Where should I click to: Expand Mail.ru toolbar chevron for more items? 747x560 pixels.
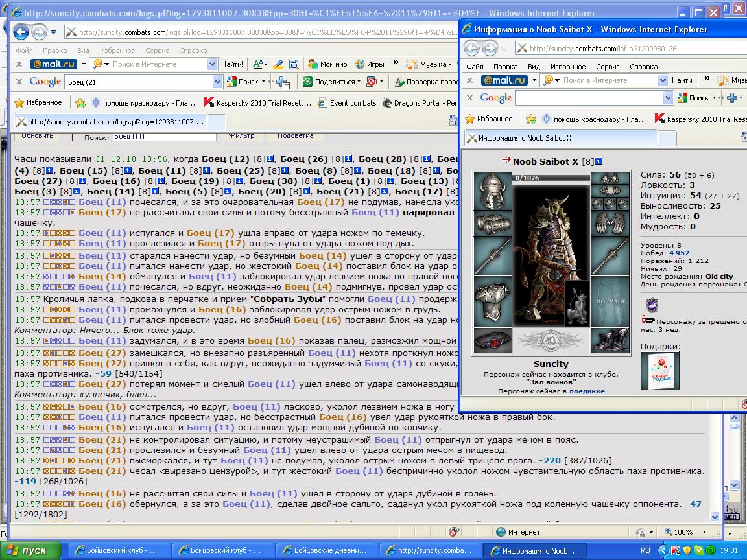(395, 62)
